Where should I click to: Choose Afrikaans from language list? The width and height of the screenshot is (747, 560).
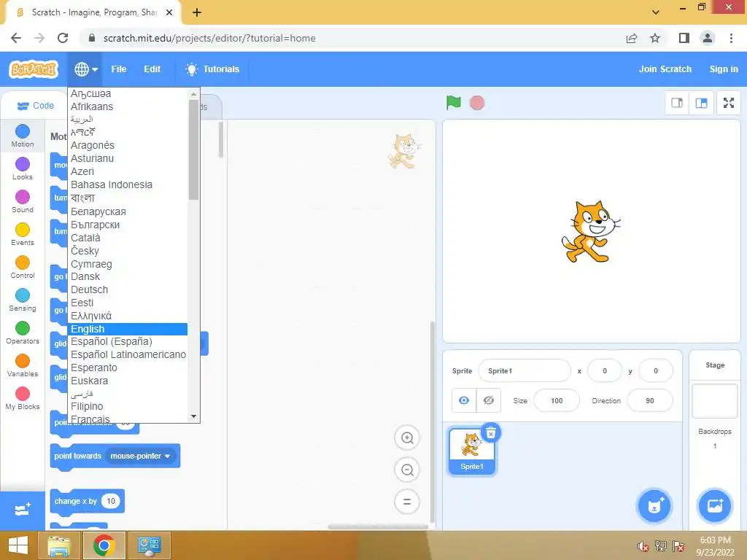click(x=92, y=106)
